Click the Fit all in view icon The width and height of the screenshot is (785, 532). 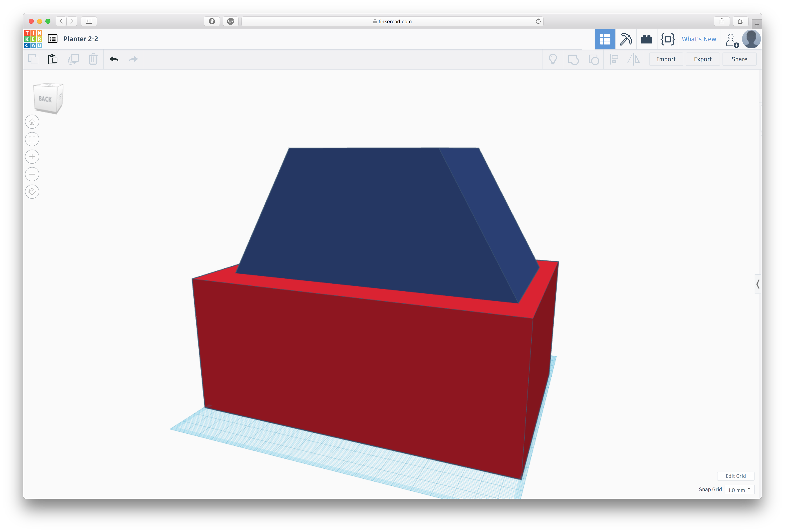tap(32, 139)
